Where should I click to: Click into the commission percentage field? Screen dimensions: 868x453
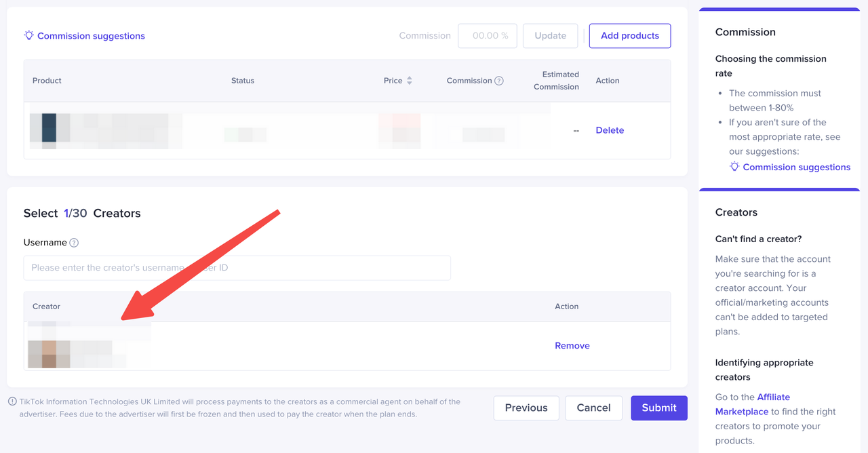pos(488,36)
